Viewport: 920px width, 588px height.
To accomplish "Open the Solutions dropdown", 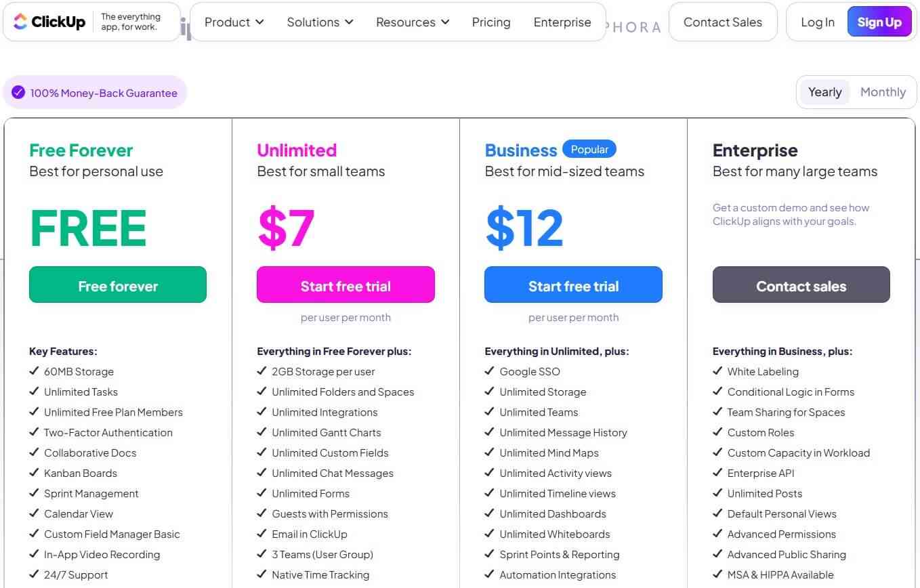I will click(x=320, y=22).
